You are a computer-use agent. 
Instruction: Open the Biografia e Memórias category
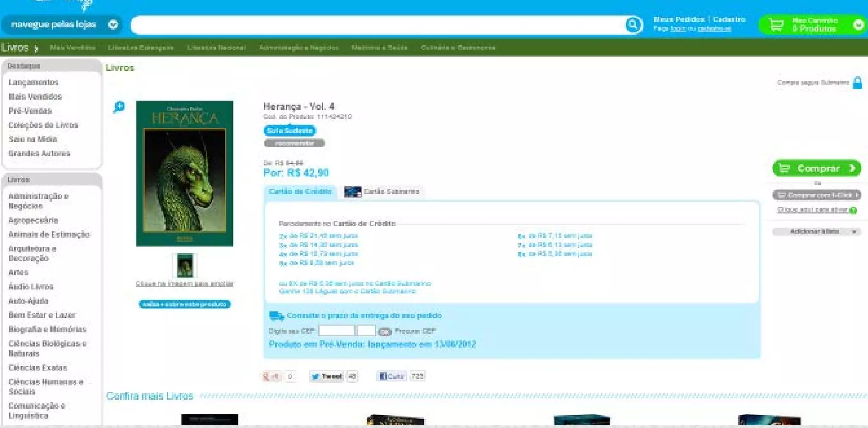pyautogui.click(x=47, y=329)
